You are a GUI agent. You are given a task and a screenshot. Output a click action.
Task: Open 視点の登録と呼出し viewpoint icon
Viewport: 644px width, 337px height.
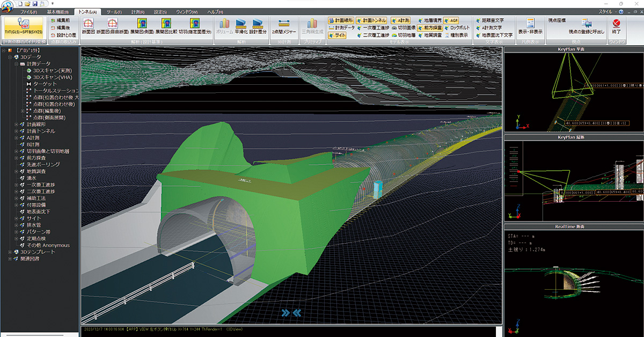coord(586,26)
